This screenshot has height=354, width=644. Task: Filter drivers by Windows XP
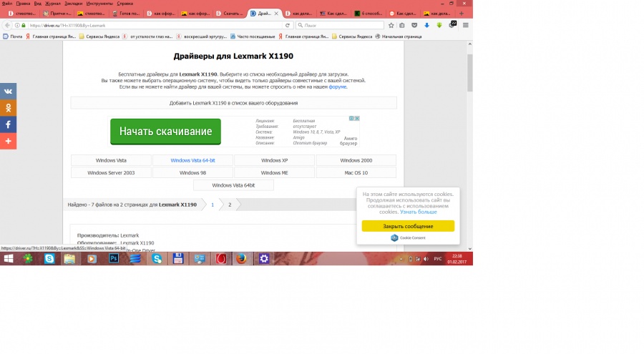click(x=274, y=161)
